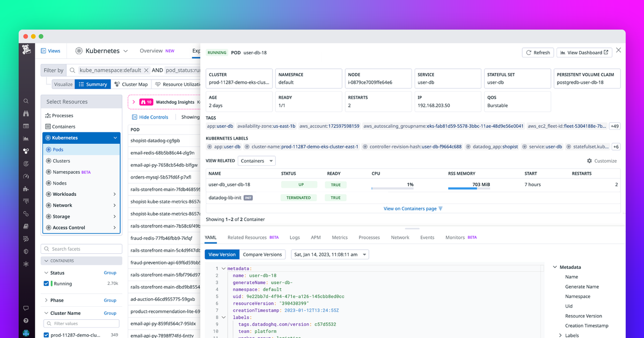Open the Overview NEW tab
The width and height of the screenshot is (644, 338).
coord(157,51)
